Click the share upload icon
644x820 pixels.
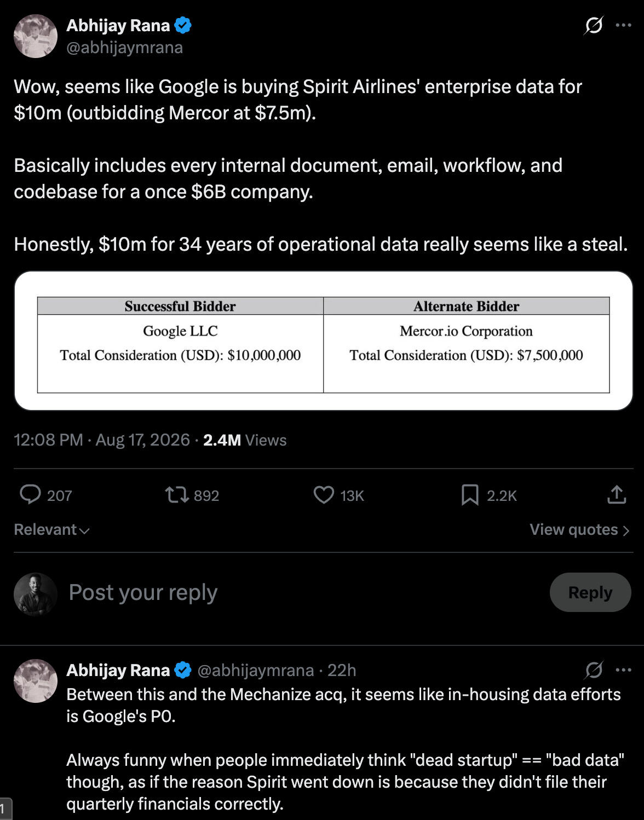pyautogui.click(x=617, y=494)
